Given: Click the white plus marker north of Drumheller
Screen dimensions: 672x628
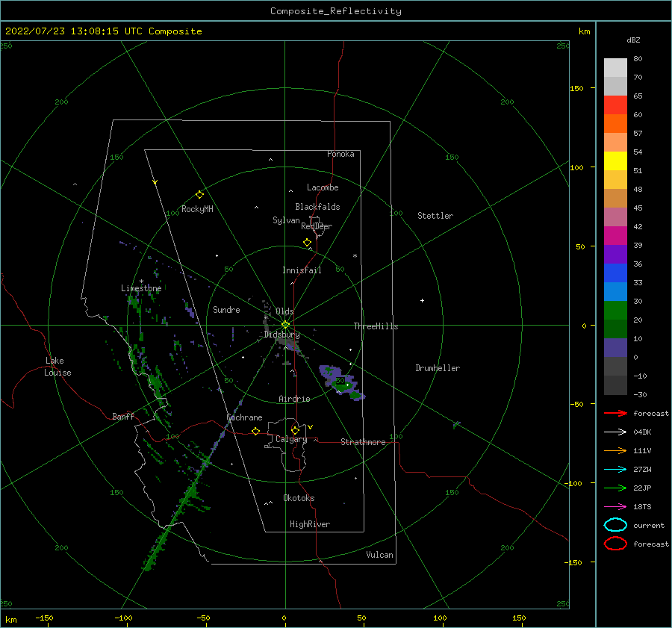Looking at the screenshot, I should pos(422,300).
